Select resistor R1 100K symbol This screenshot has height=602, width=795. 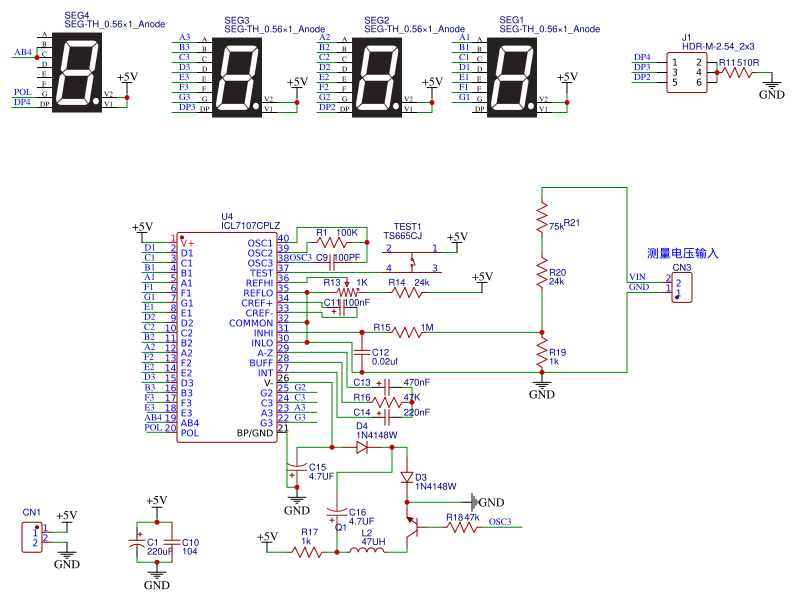pyautogui.click(x=332, y=242)
